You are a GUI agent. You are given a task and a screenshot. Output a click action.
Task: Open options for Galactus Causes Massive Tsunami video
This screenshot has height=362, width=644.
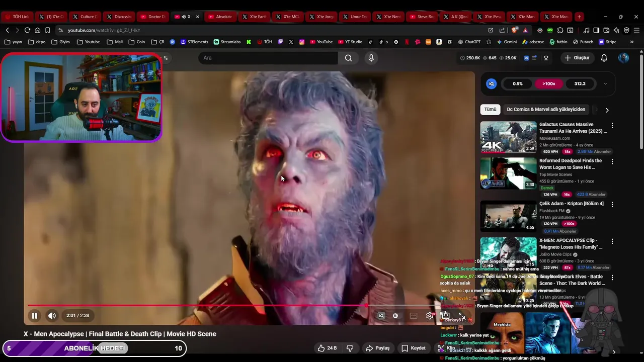612,125
